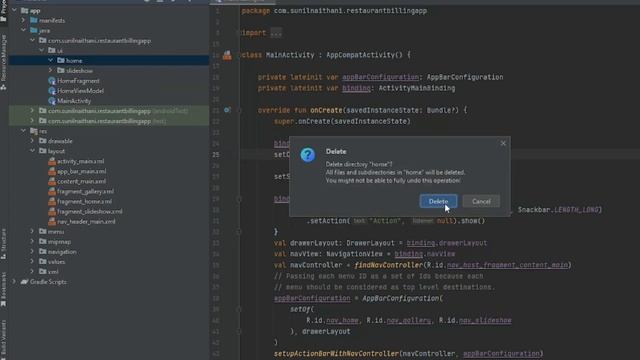
Task: Select HomeViewModel class file
Action: pyautogui.click(x=80, y=91)
